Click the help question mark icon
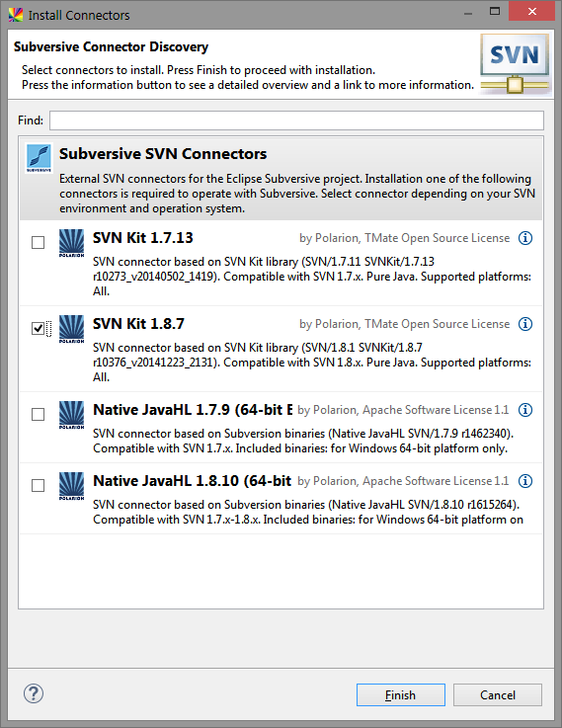Viewport: 562px width, 728px height. [x=34, y=693]
